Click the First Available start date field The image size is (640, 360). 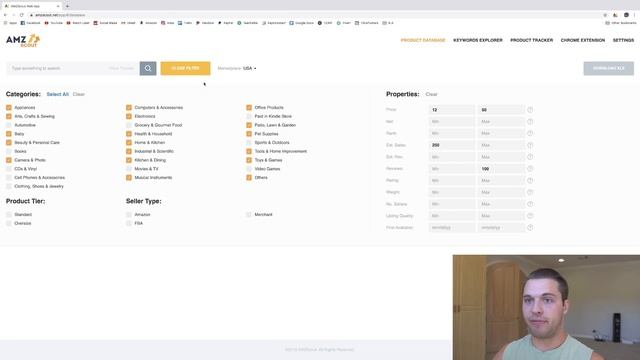[x=451, y=228]
